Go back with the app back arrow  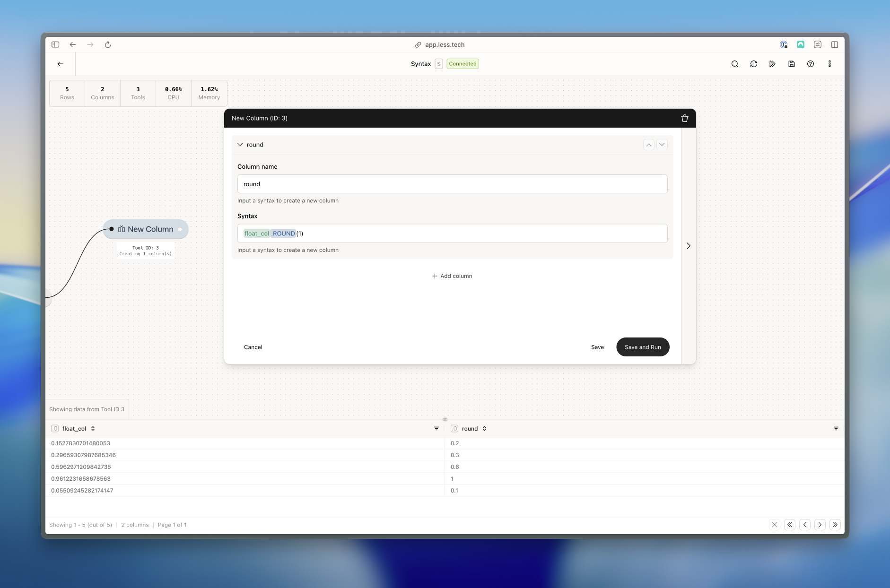[x=61, y=64]
